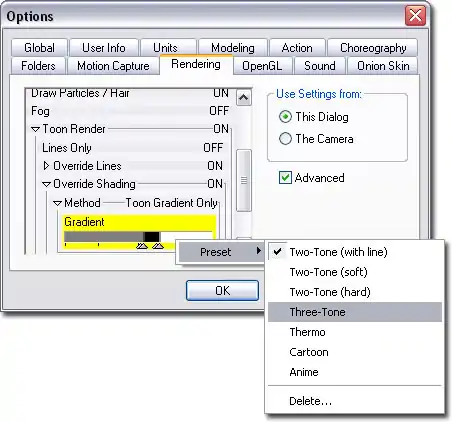
Task: Switch to the User Info tab
Action: pyautogui.click(x=104, y=48)
